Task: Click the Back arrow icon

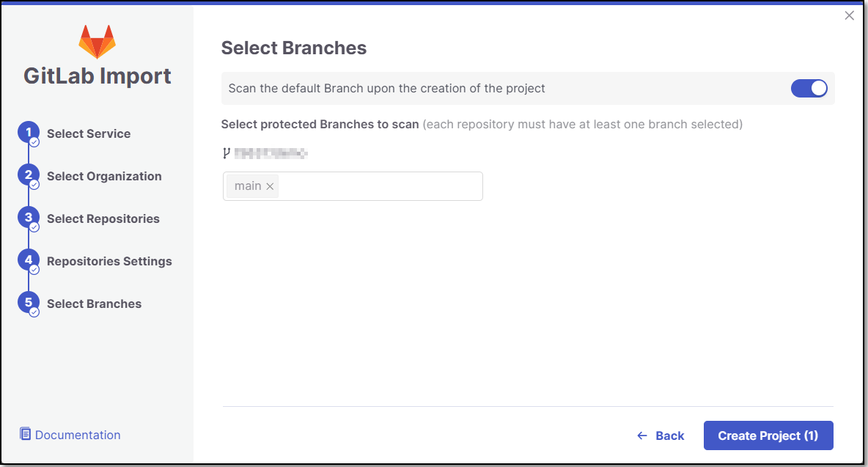Action: tap(642, 436)
